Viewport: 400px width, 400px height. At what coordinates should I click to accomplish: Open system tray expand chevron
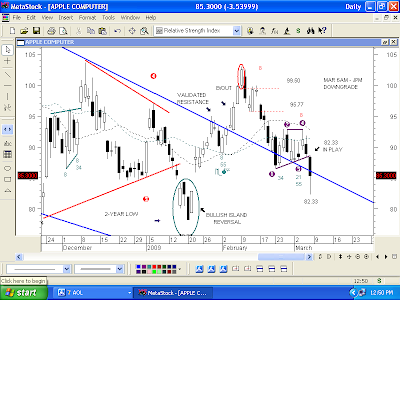point(352,293)
